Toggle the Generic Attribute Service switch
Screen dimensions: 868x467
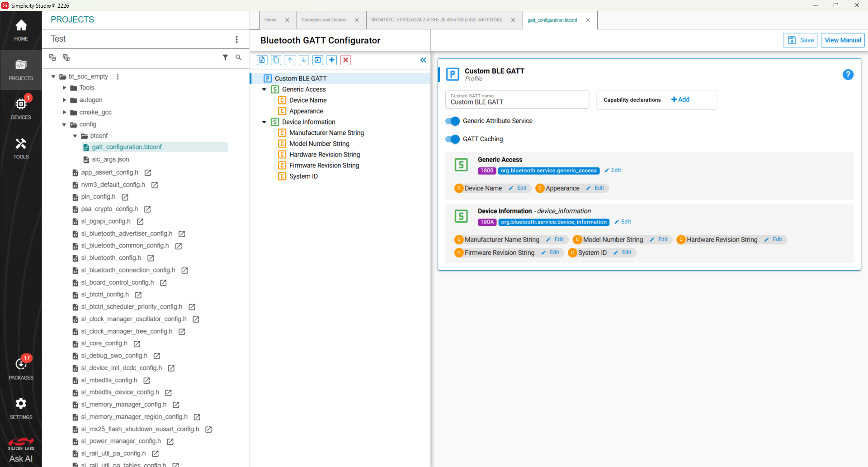[453, 121]
